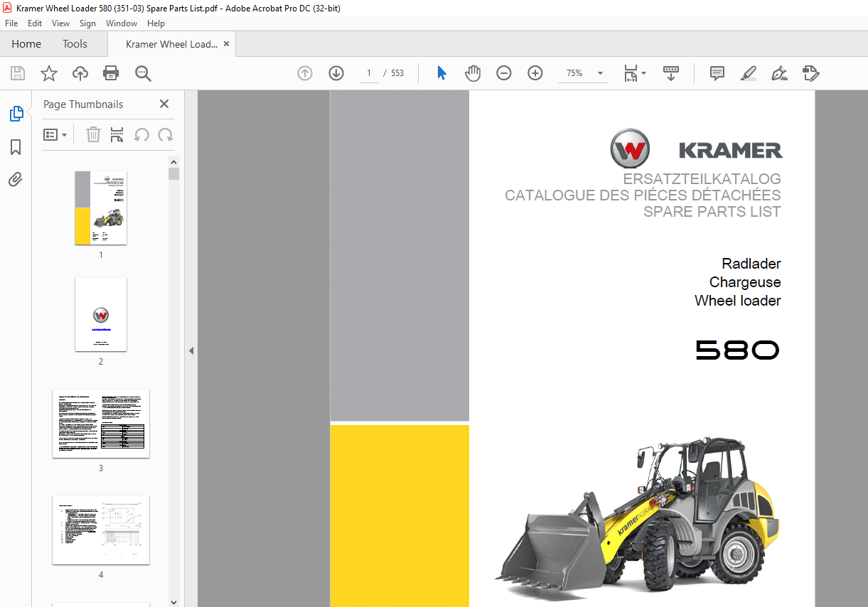Screen dimensions: 868x607
Task: Open the View menu
Action: click(61, 23)
